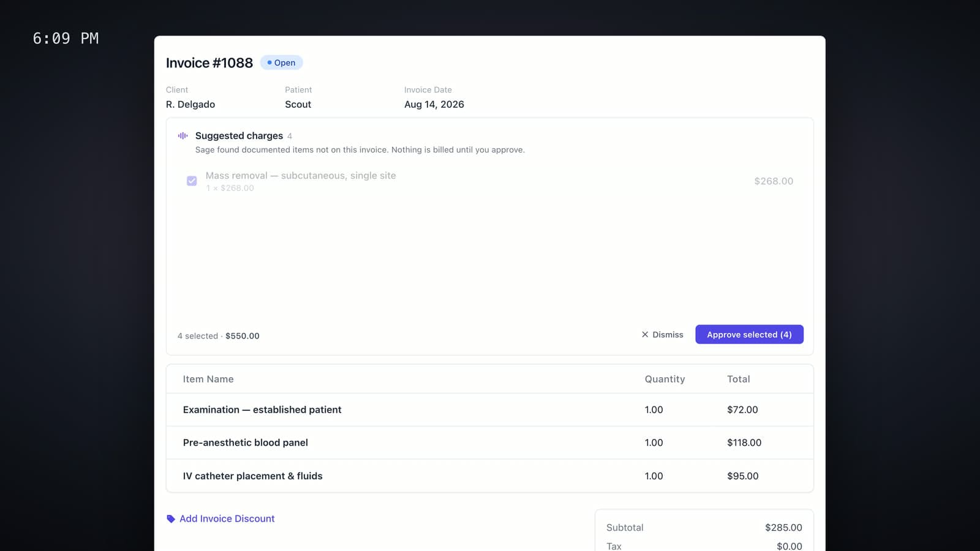Uncheck the Mass removal suggested charge checkbox
The image size is (980, 551).
[192, 181]
